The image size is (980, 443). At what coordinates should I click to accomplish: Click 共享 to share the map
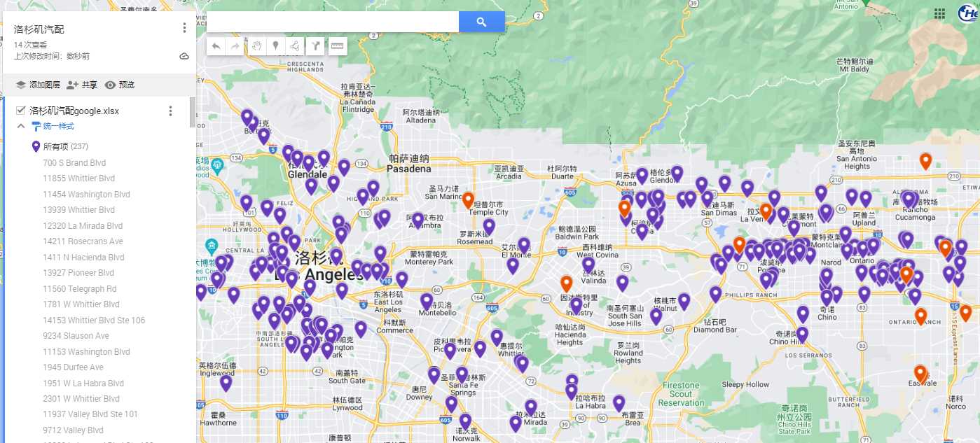coord(82,85)
